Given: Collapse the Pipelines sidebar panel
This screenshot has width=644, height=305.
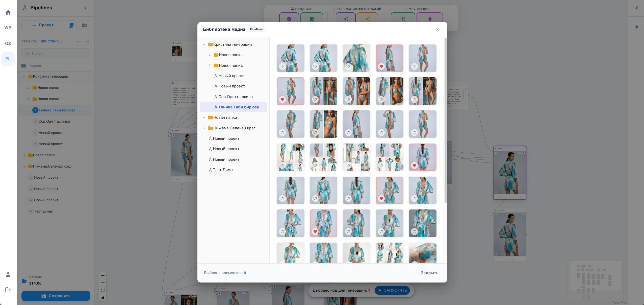Looking at the screenshot, I should [85, 8].
